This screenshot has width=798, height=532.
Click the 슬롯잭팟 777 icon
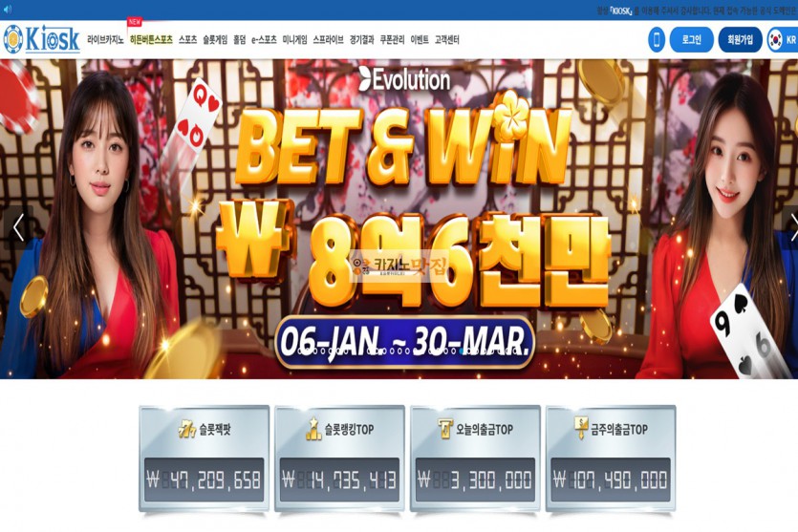point(186,430)
